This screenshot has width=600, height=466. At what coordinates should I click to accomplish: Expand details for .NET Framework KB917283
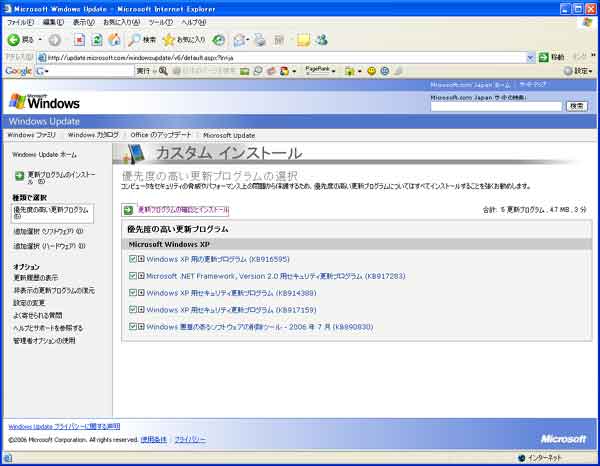coord(141,276)
